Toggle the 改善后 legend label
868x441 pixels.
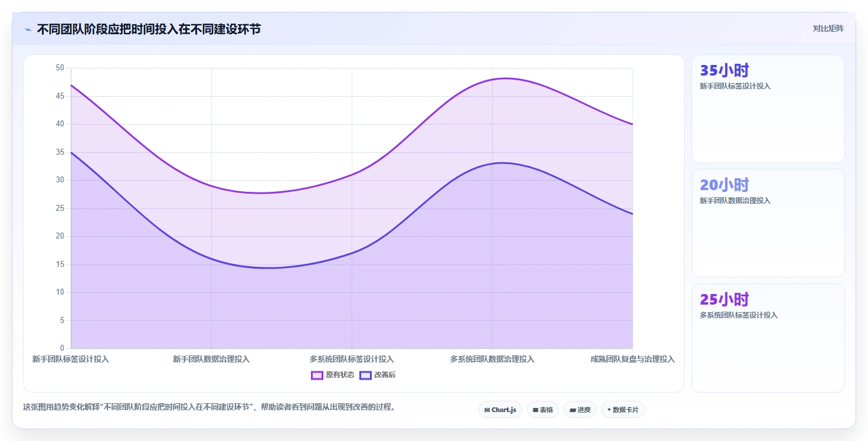[x=385, y=375]
